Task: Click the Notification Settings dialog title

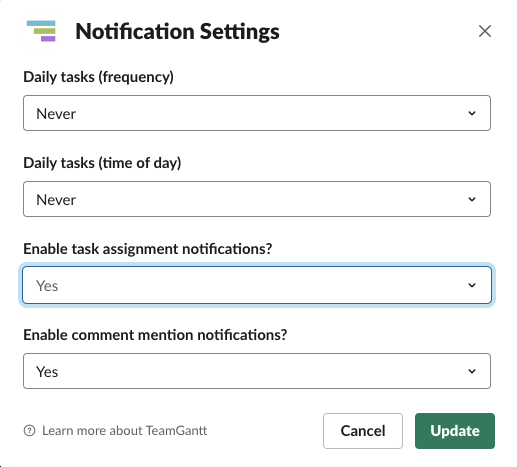Action: pyautogui.click(x=177, y=32)
